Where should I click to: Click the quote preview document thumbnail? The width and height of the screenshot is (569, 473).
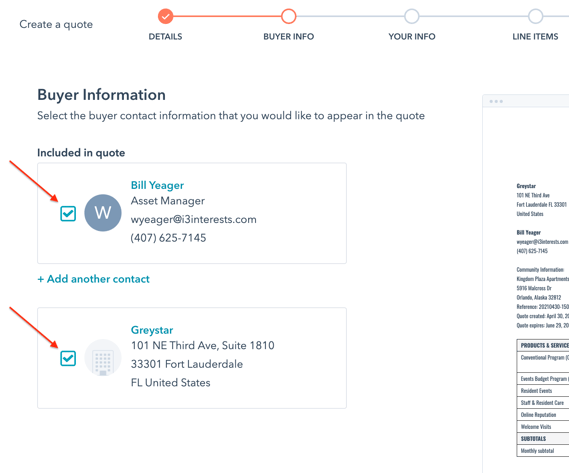coord(525,284)
